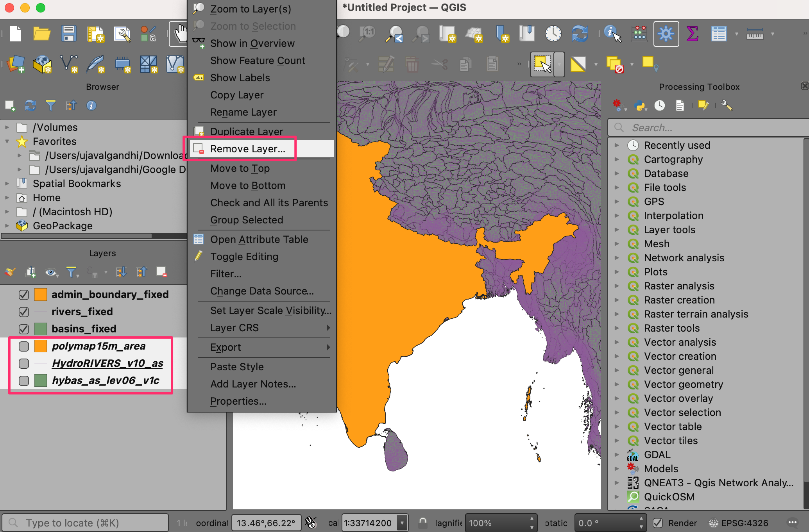Click the EPSG:4326 CRS button
Viewport: 809px width, 532px height.
point(739,523)
